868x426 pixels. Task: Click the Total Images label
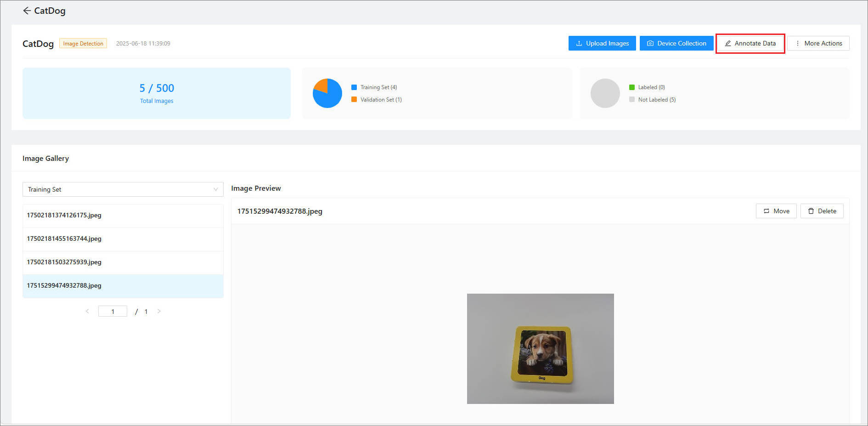point(157,101)
